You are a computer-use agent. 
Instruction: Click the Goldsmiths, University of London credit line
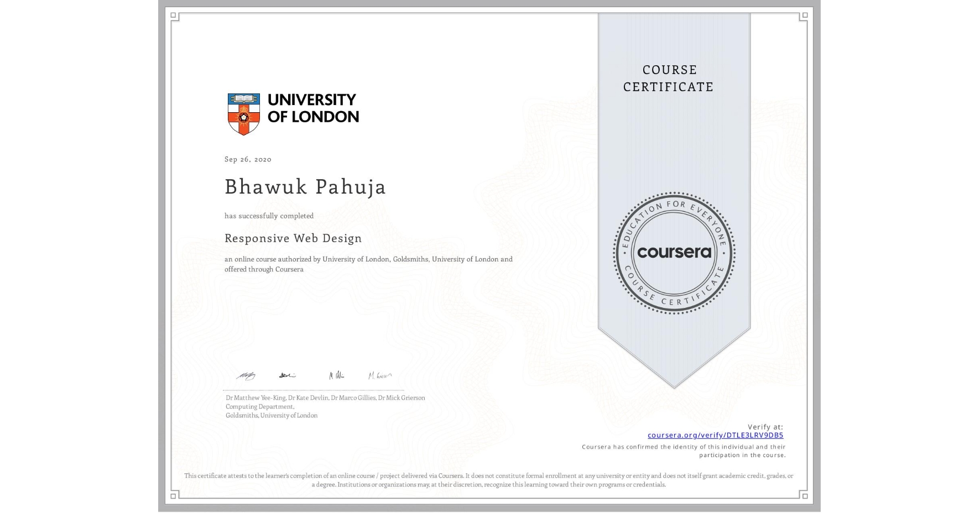point(271,415)
